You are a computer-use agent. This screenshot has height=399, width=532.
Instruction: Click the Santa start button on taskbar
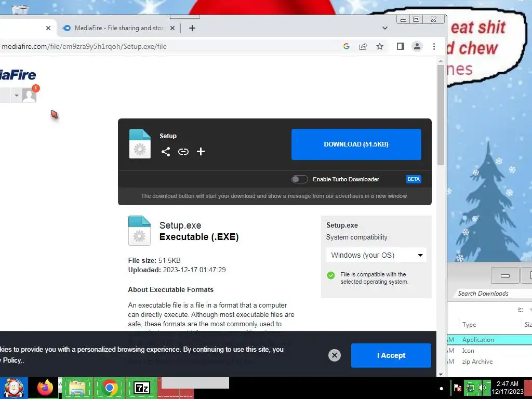tap(14, 388)
